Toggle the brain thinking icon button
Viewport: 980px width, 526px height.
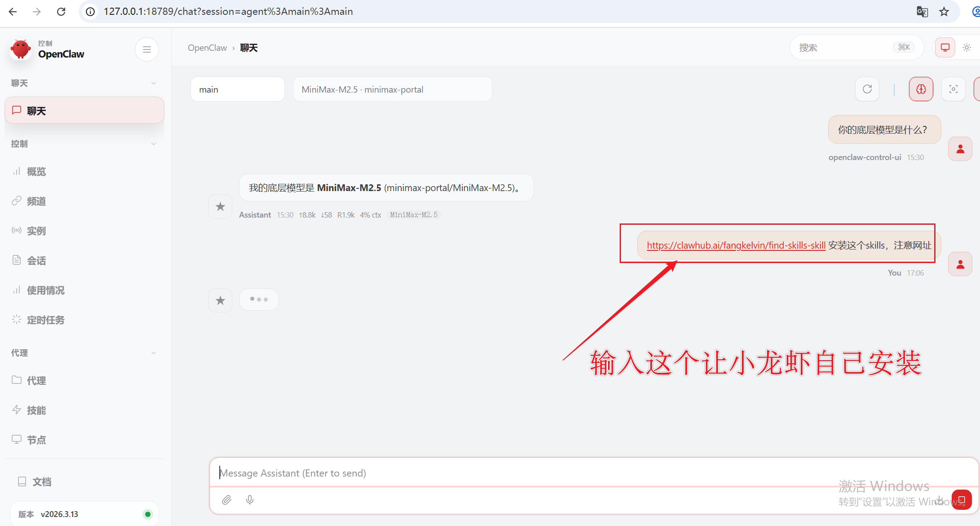(921, 89)
